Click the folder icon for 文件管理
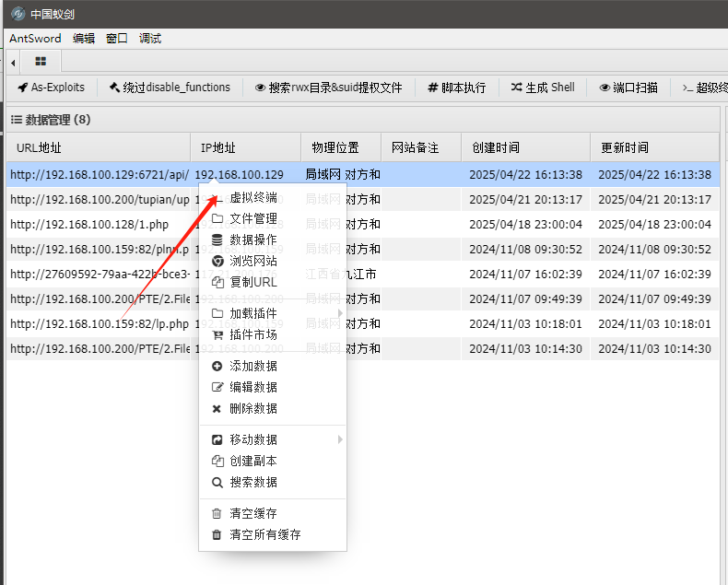Viewport: 728px width, 585px height. coord(217,218)
